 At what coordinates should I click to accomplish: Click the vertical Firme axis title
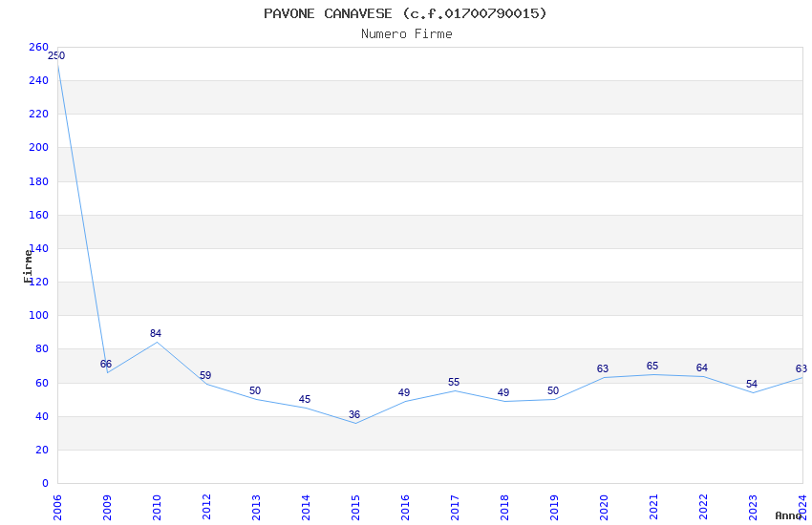28,266
